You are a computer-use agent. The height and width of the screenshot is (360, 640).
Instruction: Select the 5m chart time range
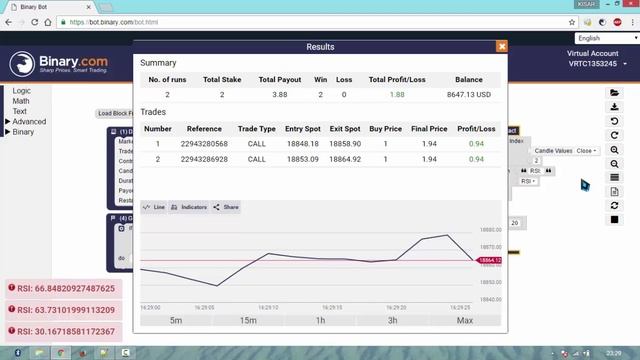click(176, 320)
